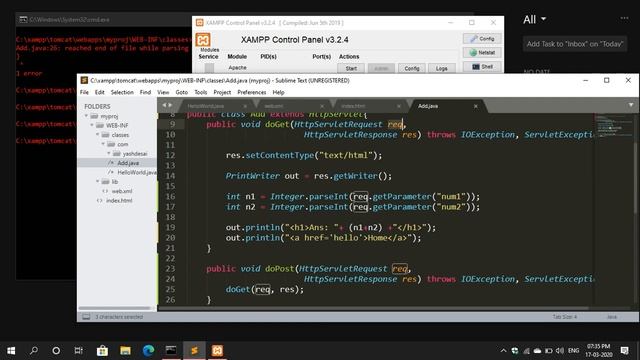Open Microsoft Edge from the taskbar

pos(148,351)
